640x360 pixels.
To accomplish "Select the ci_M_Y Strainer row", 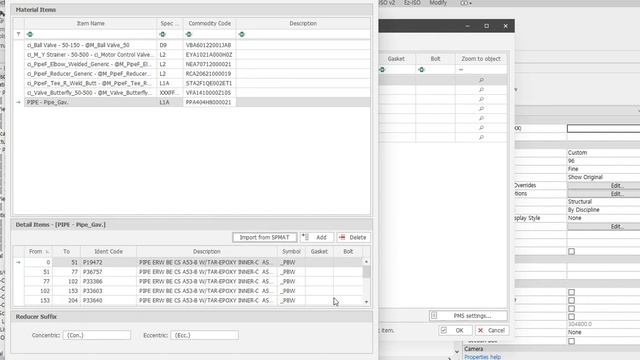I will click(197, 54).
